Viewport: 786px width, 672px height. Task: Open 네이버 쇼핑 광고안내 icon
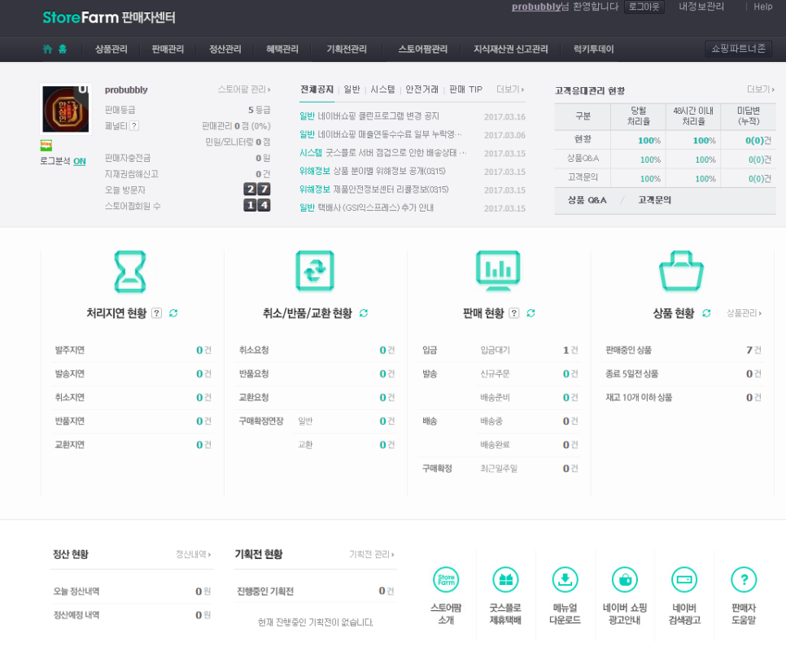tap(625, 580)
